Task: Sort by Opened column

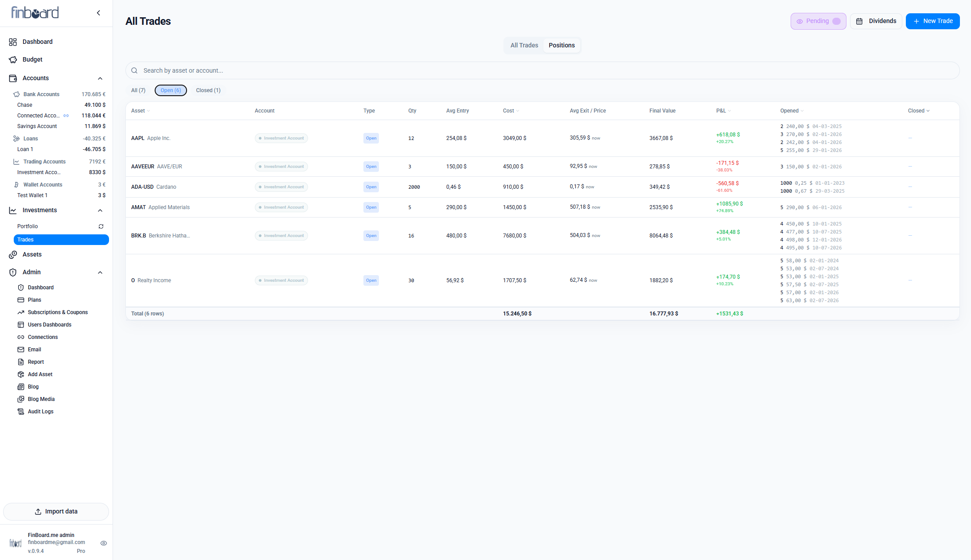Action: pyautogui.click(x=792, y=111)
